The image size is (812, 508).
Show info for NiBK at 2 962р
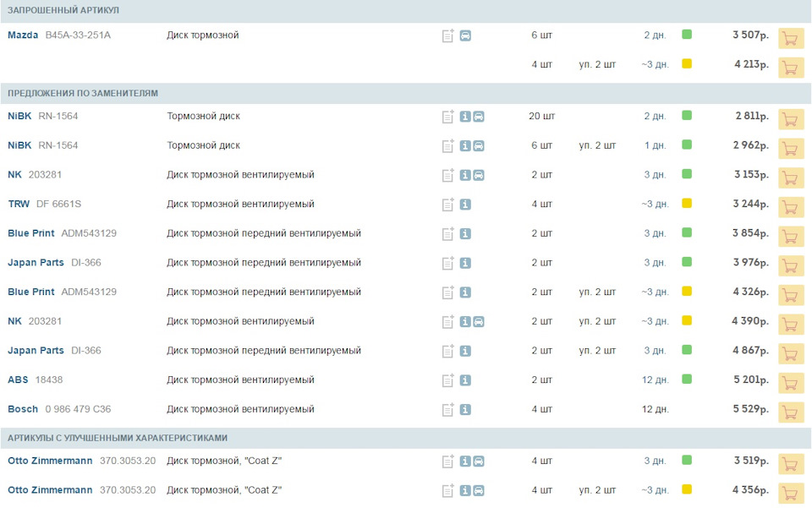tap(465, 146)
